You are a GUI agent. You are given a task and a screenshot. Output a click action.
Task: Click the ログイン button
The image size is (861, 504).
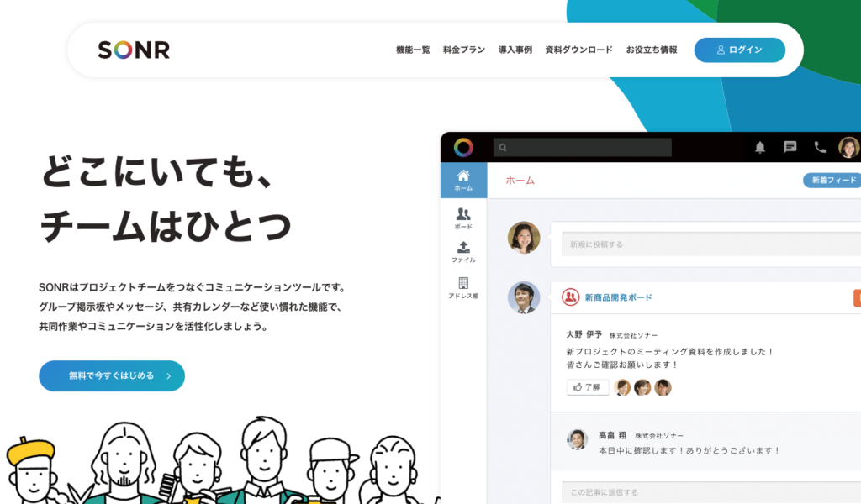[740, 50]
